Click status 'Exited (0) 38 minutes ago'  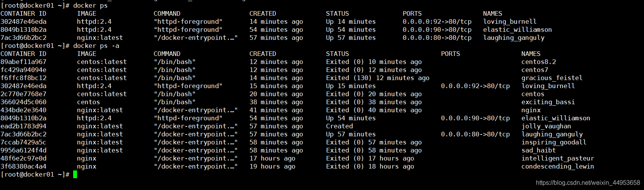(x=374, y=102)
